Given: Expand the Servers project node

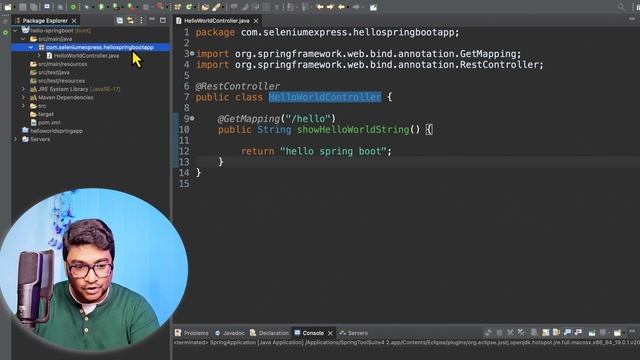Looking at the screenshot, I should (x=16, y=139).
